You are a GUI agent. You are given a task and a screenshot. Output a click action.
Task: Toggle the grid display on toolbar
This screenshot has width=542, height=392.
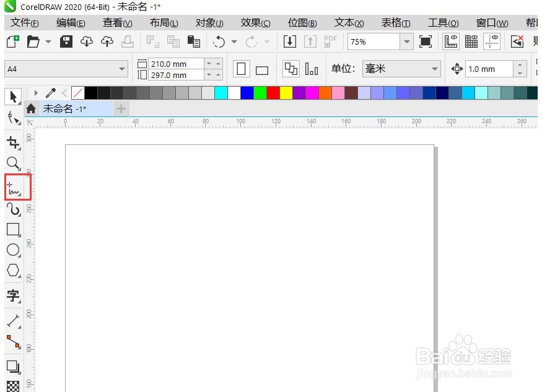pos(471,41)
